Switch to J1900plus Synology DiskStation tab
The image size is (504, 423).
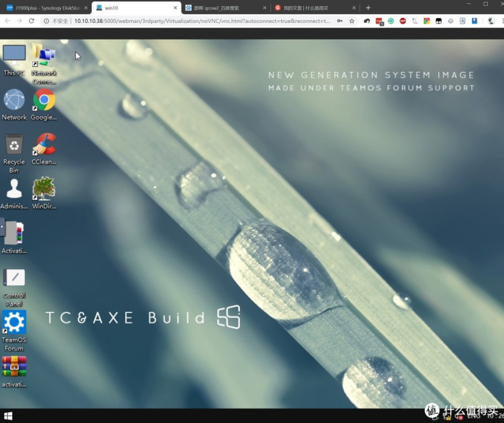pyautogui.click(x=48, y=8)
